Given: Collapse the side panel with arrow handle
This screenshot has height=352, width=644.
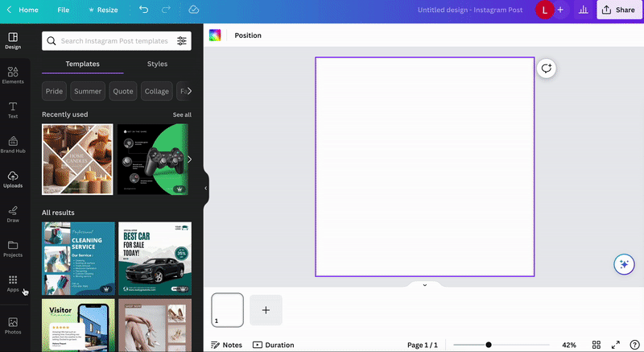Looking at the screenshot, I should (x=205, y=188).
